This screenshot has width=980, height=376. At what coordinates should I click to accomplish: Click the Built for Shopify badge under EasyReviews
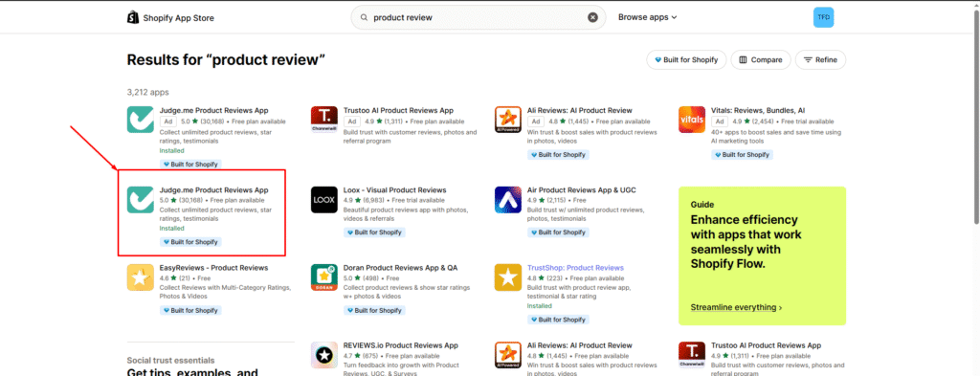coord(190,310)
